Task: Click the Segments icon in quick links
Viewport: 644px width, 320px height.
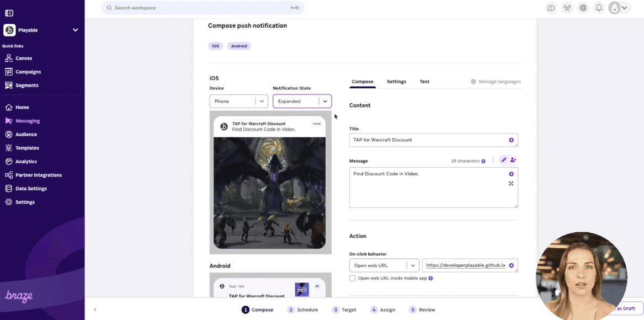Action: click(x=9, y=86)
